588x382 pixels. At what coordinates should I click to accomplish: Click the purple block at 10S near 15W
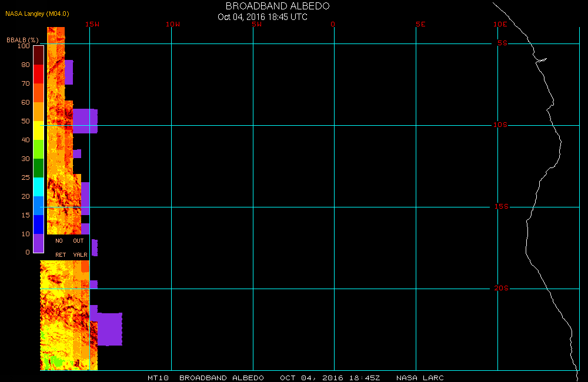pyautogui.click(x=85, y=121)
